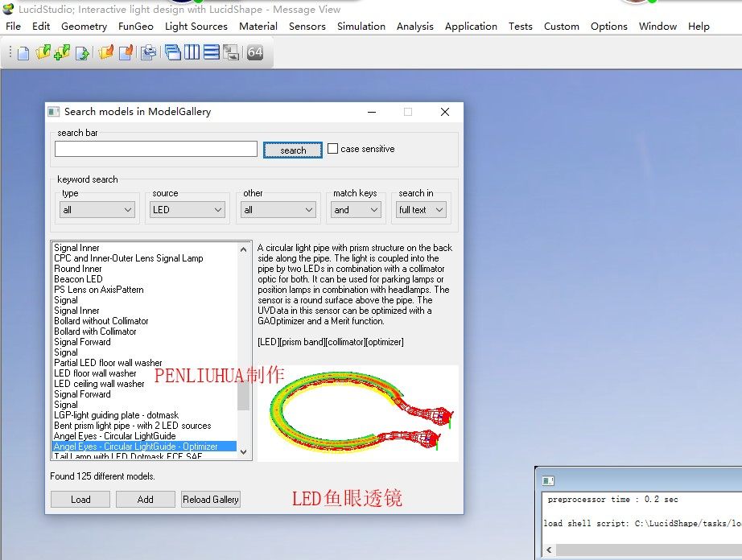Open the FunGeo menu
Image resolution: width=742 pixels, height=560 pixels.
pyautogui.click(x=136, y=26)
